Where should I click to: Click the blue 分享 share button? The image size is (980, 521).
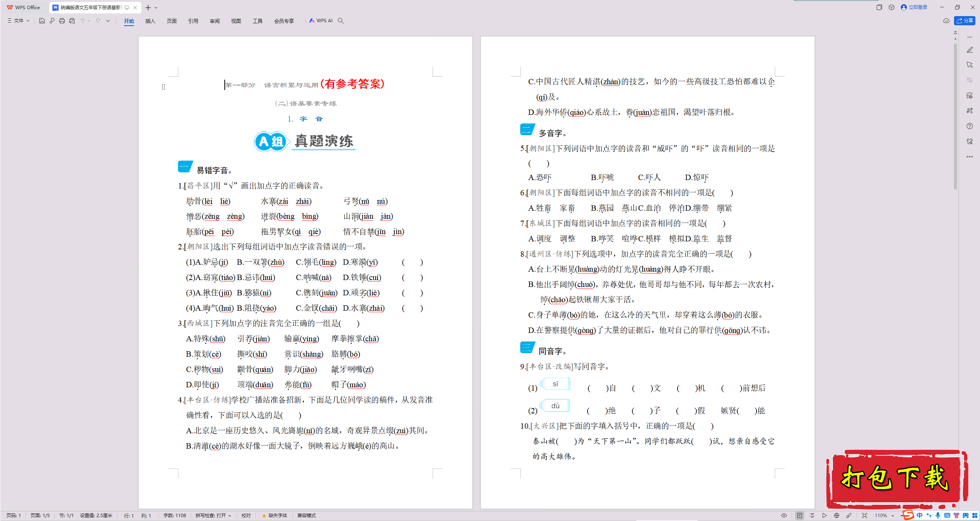click(965, 21)
